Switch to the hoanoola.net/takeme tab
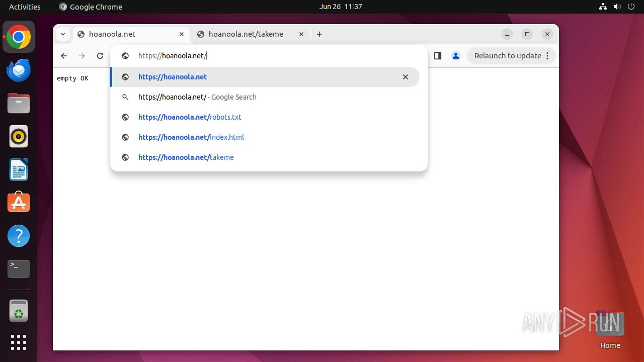The height and width of the screenshot is (362, 644). tap(251, 34)
